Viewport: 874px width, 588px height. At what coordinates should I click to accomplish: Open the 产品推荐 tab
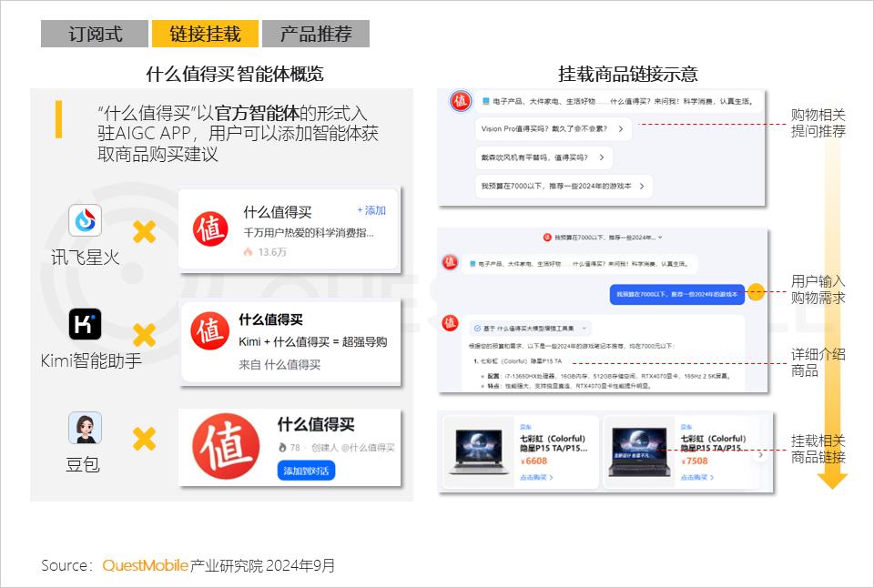316,34
